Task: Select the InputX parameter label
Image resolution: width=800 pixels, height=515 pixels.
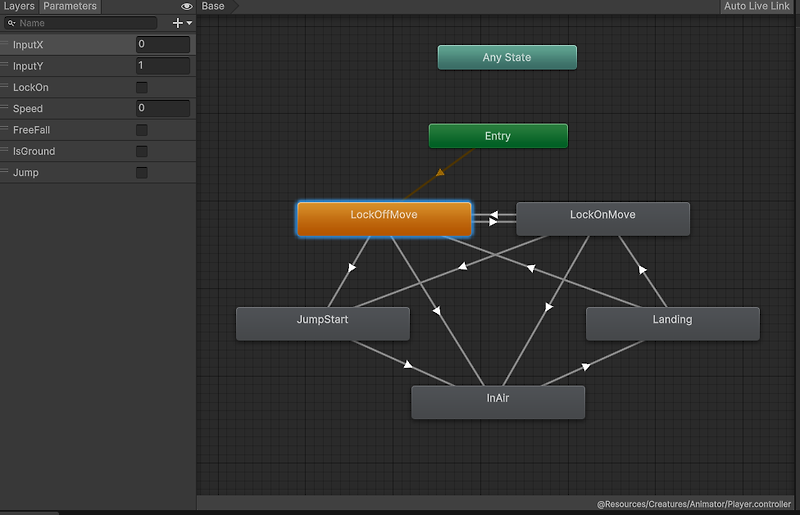Action: (x=28, y=45)
